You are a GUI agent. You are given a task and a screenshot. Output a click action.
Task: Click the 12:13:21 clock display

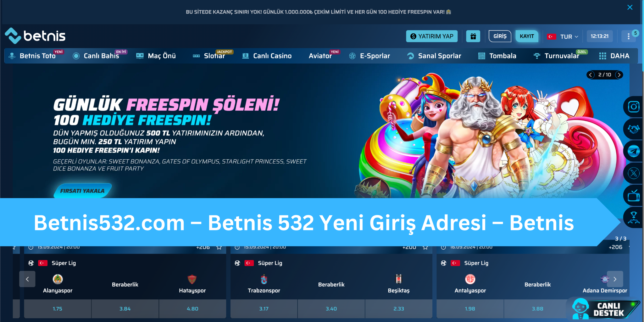click(600, 36)
